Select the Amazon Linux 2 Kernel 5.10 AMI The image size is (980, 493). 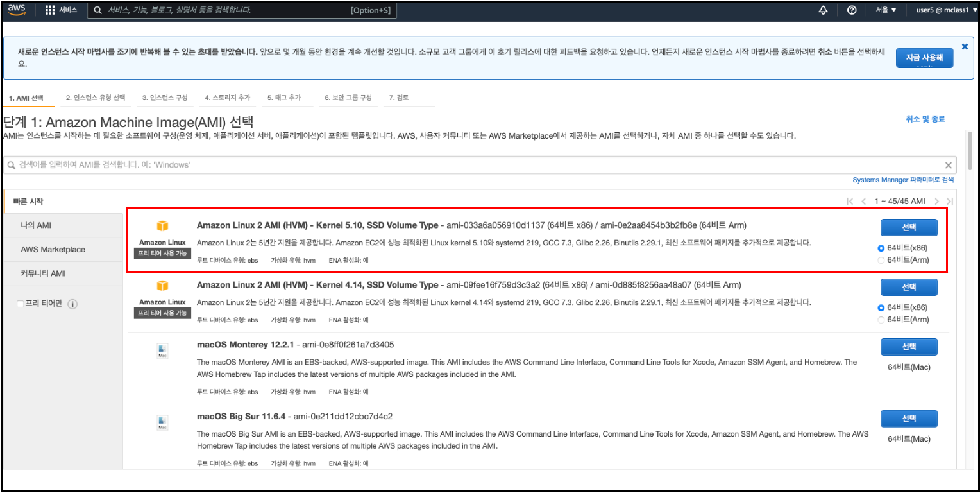(x=909, y=227)
